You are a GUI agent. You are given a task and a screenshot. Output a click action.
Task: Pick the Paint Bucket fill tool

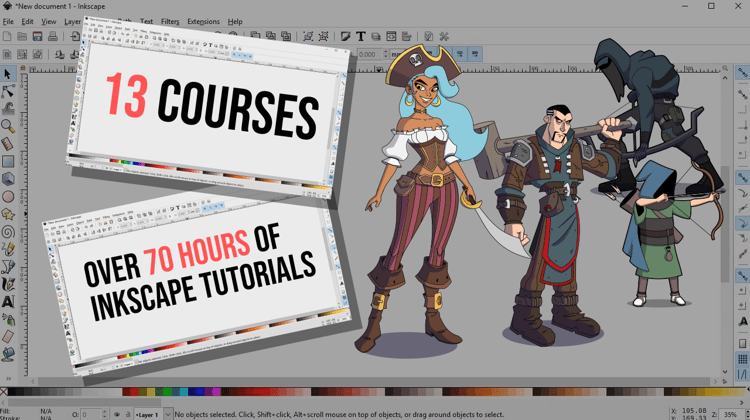[x=8, y=354]
